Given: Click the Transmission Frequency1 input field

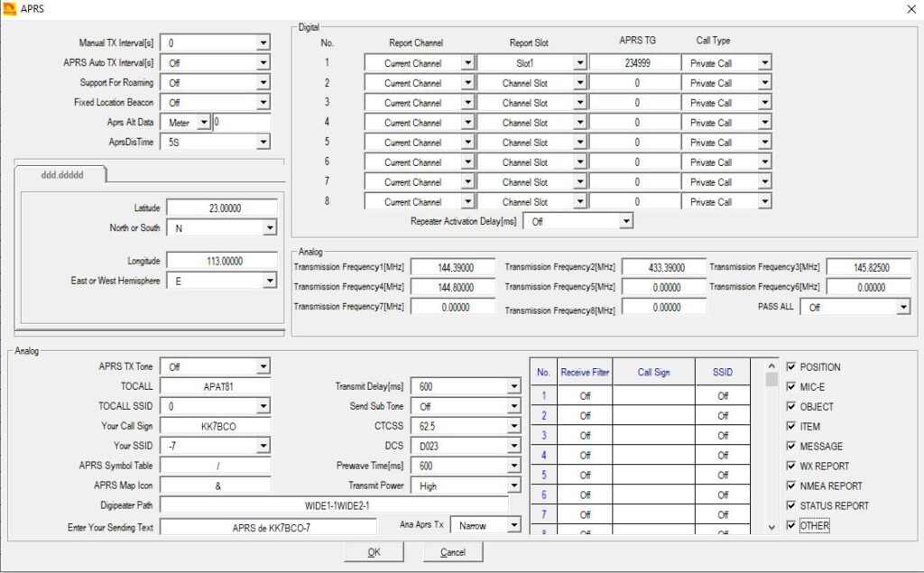Looking at the screenshot, I should point(454,268).
